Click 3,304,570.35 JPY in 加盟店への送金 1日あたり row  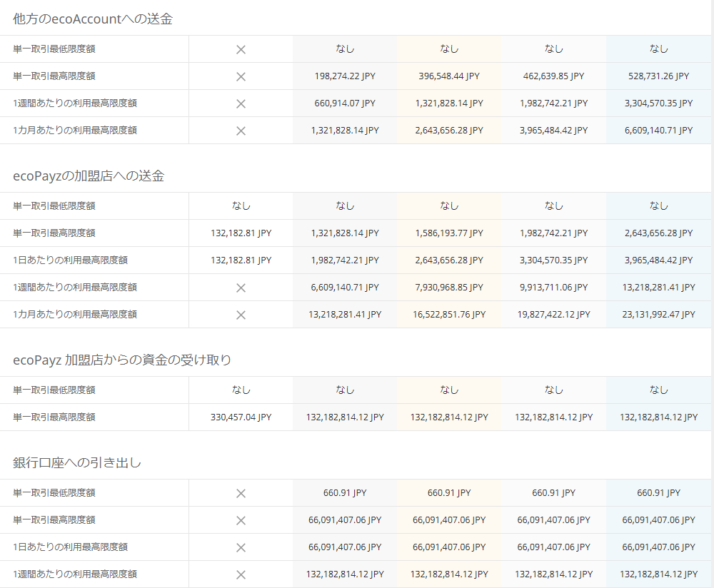pyautogui.click(x=554, y=260)
